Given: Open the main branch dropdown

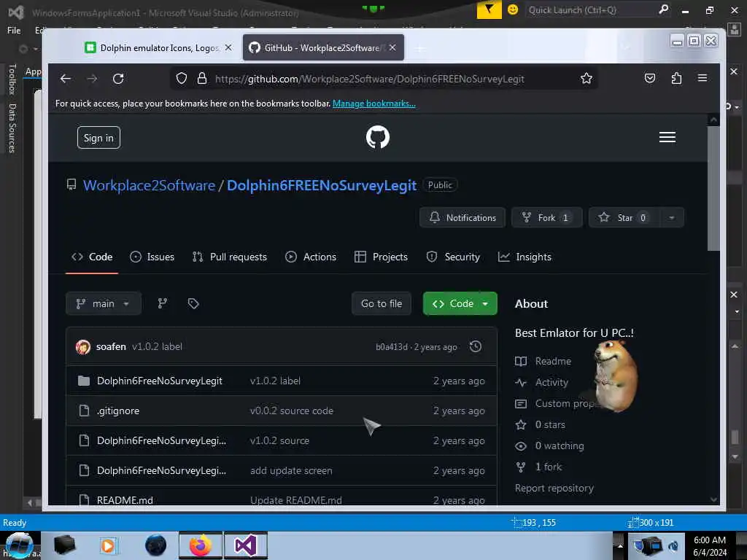Looking at the screenshot, I should click(x=104, y=303).
